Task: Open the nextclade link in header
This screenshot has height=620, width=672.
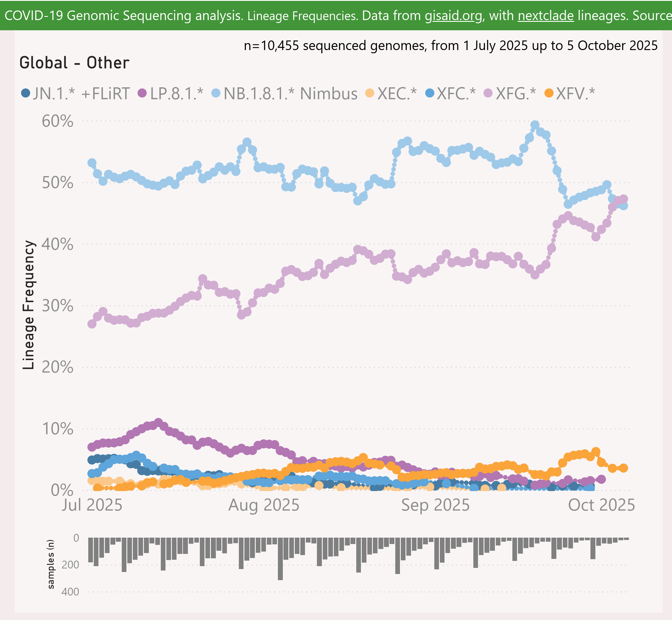Action: [x=546, y=16]
